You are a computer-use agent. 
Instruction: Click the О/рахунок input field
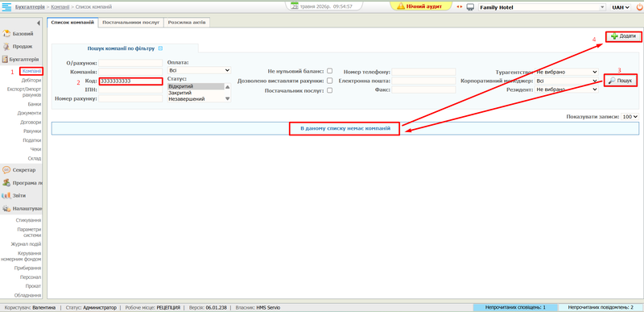point(130,63)
